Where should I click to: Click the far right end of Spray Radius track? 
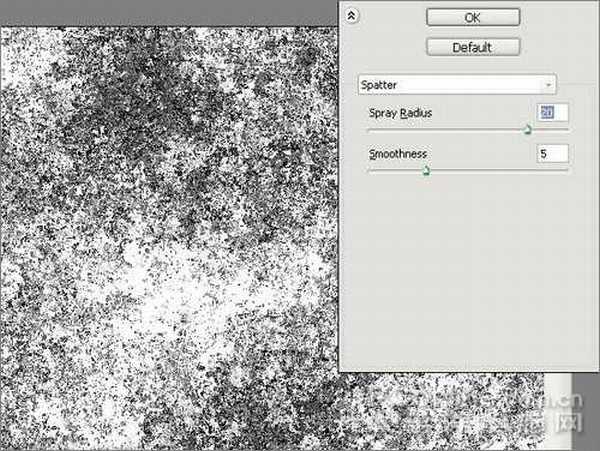(567, 129)
